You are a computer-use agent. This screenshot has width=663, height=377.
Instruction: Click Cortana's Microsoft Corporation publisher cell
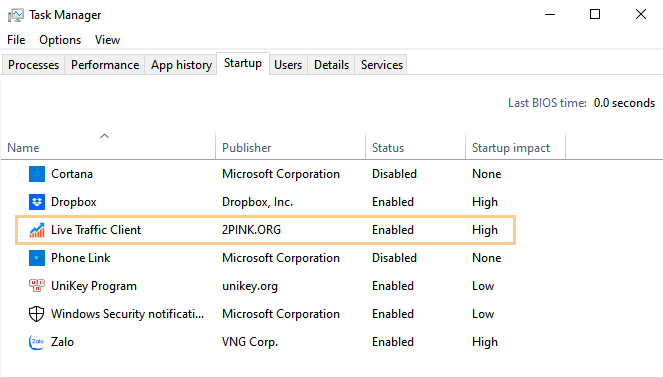point(281,174)
